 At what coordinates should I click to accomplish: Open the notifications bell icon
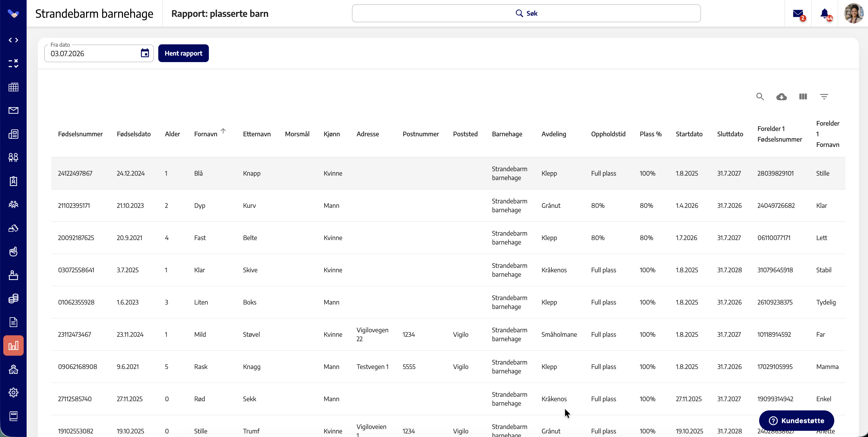tap(825, 14)
